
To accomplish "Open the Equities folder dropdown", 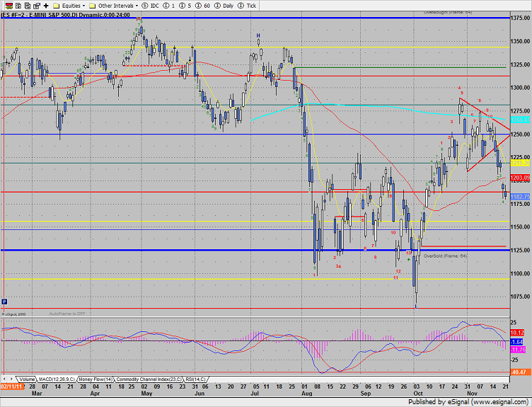I will click(x=69, y=6).
